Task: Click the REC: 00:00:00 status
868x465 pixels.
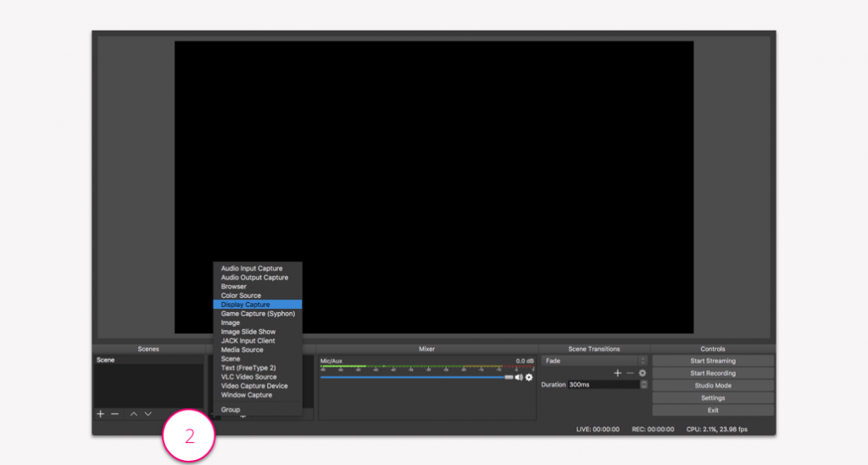Action: (653, 429)
